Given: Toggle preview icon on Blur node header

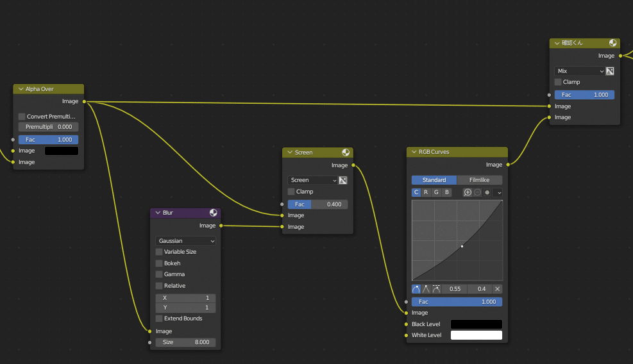Looking at the screenshot, I should coord(213,213).
